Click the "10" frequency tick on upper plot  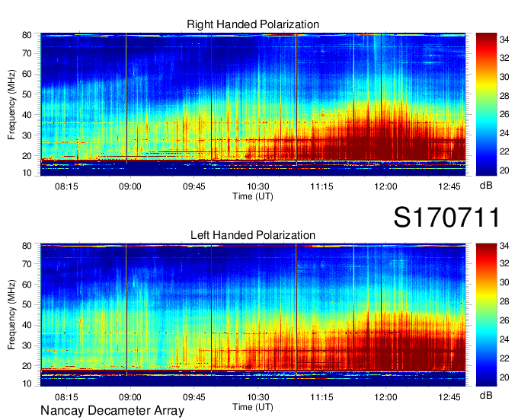27,173
